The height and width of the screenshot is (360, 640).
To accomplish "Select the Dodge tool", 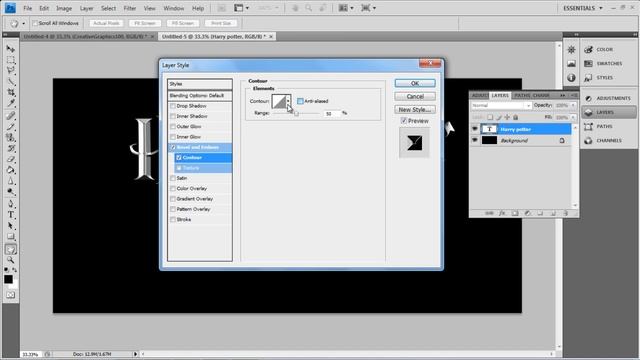I will (x=11, y=192).
